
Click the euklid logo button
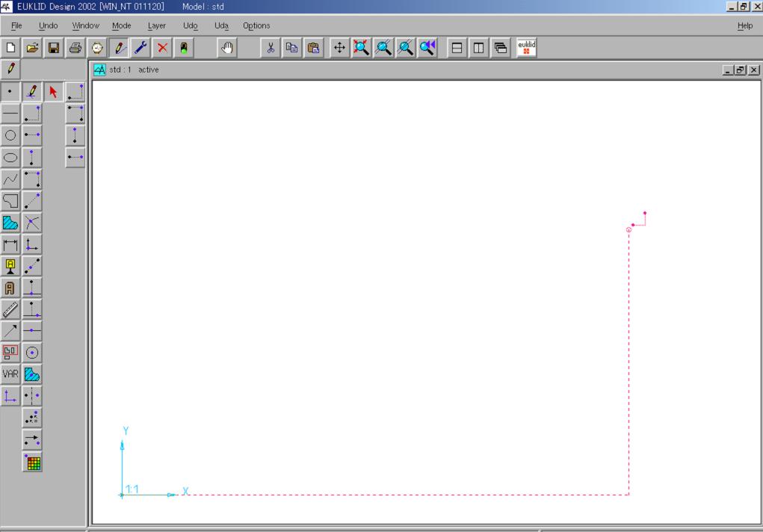click(527, 48)
